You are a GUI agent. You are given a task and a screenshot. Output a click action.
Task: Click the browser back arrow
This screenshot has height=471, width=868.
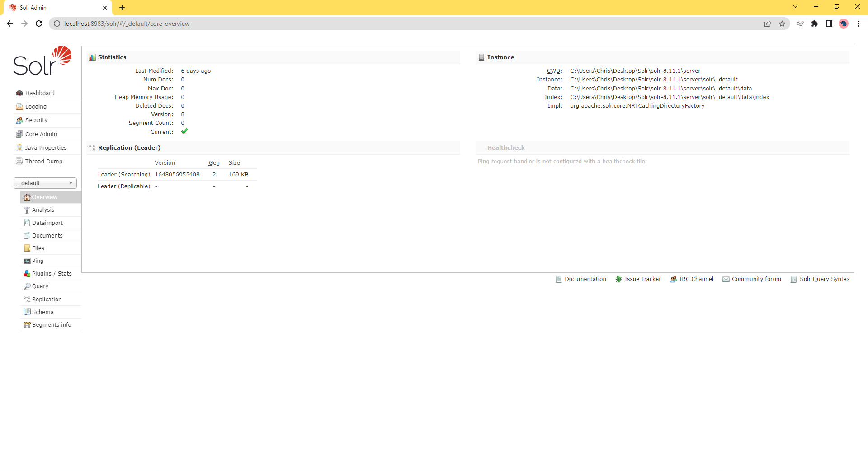[x=10, y=24]
